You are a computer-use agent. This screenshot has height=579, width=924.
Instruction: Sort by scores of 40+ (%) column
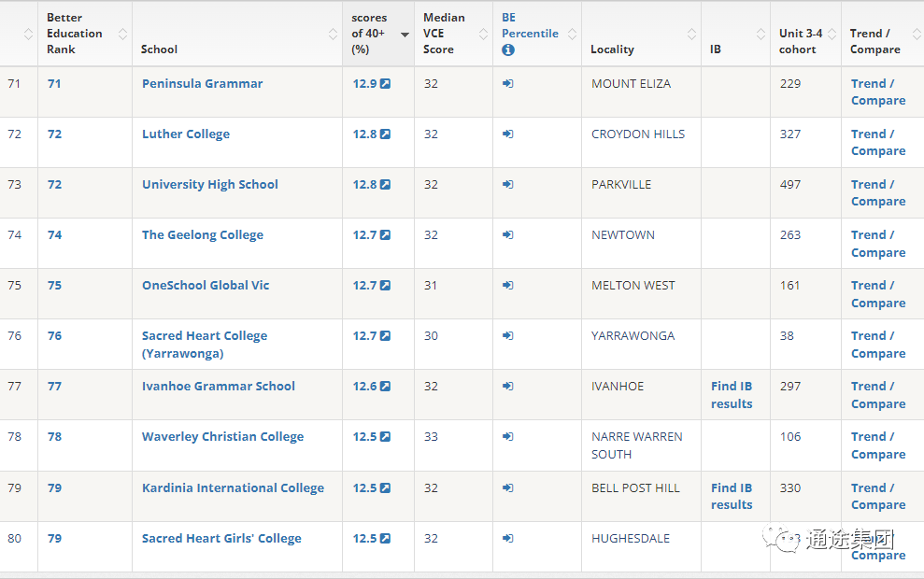tap(405, 35)
